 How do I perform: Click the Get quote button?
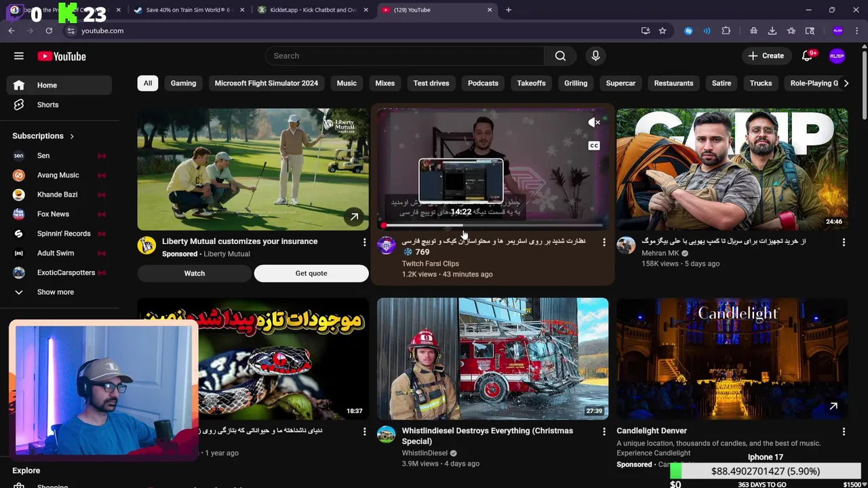point(311,273)
